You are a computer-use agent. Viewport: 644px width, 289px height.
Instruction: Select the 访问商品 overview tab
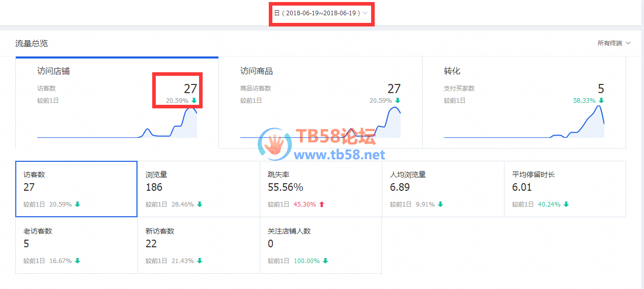pos(320,102)
